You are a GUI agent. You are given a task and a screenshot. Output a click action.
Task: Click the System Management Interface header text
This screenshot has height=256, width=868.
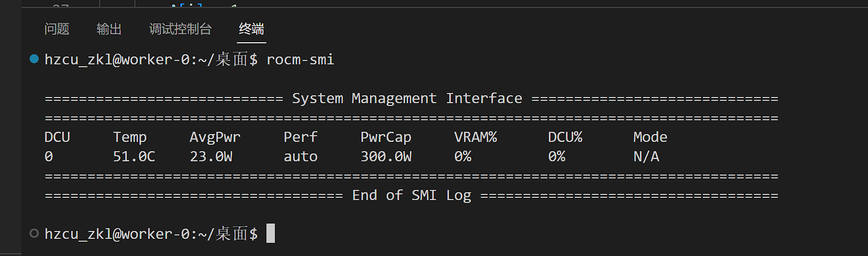pyautogui.click(x=407, y=98)
